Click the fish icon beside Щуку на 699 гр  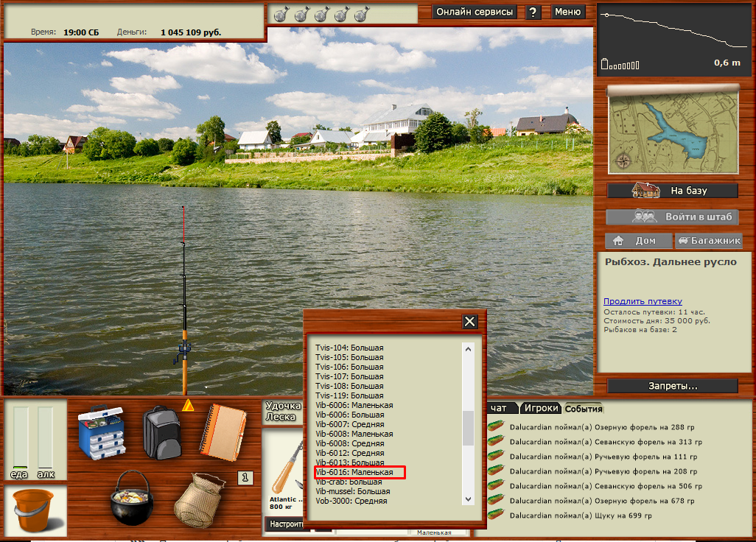[496, 515]
